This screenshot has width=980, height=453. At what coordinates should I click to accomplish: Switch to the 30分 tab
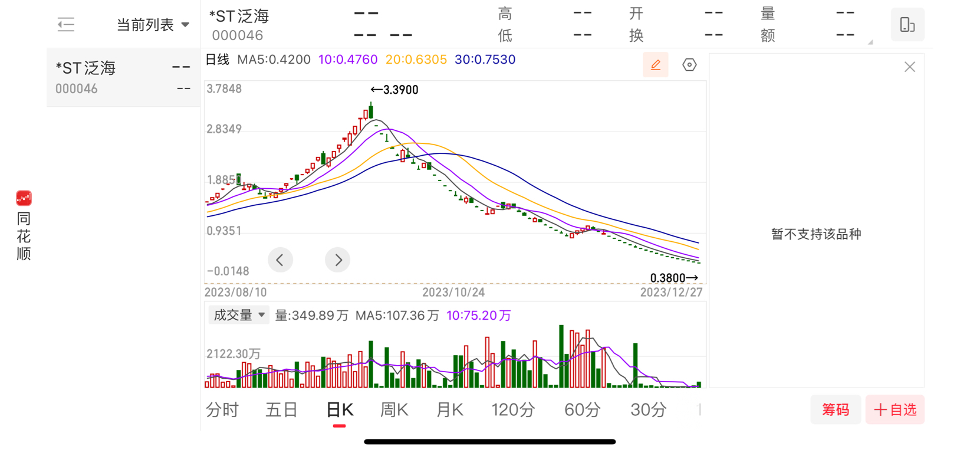648,409
